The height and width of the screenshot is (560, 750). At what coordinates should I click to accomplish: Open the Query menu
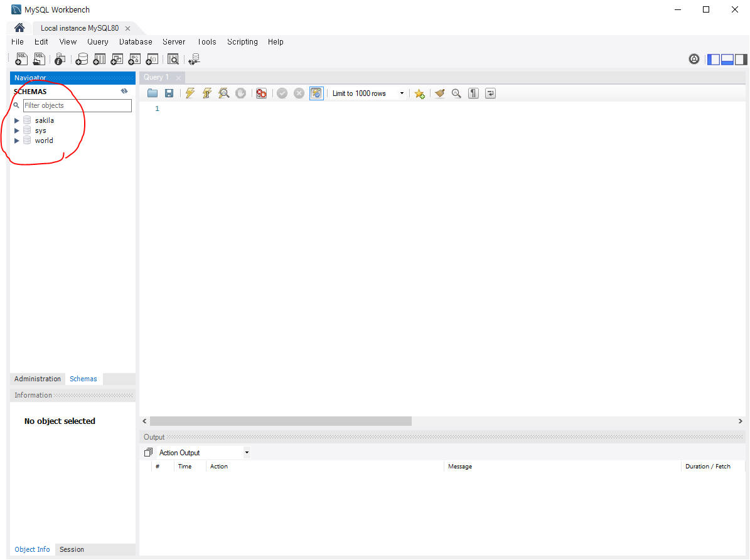tap(97, 41)
